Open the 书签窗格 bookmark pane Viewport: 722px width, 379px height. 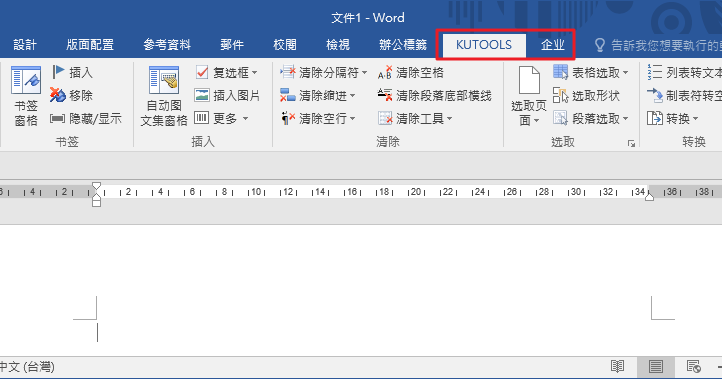point(26,96)
